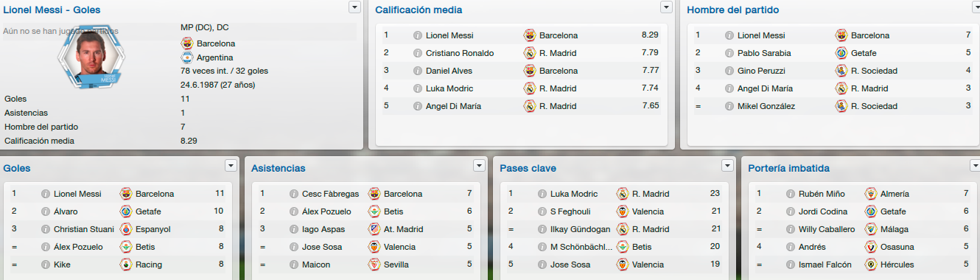Click info icon beside Rubén Miño
Viewport: 980px width, 280px height.
tap(791, 194)
